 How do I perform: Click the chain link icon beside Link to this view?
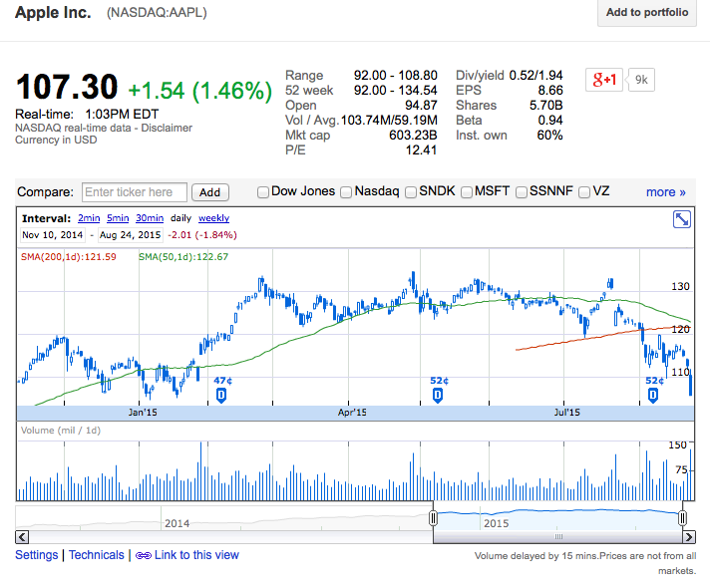(x=143, y=555)
